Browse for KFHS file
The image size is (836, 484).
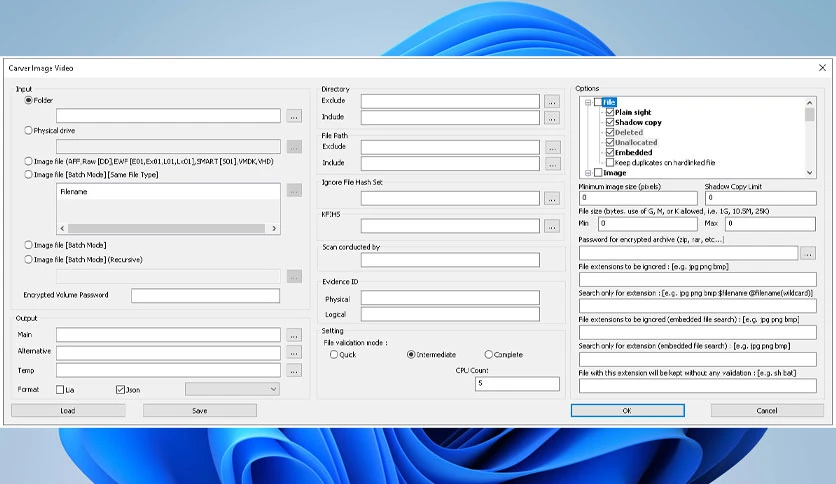coord(552,226)
